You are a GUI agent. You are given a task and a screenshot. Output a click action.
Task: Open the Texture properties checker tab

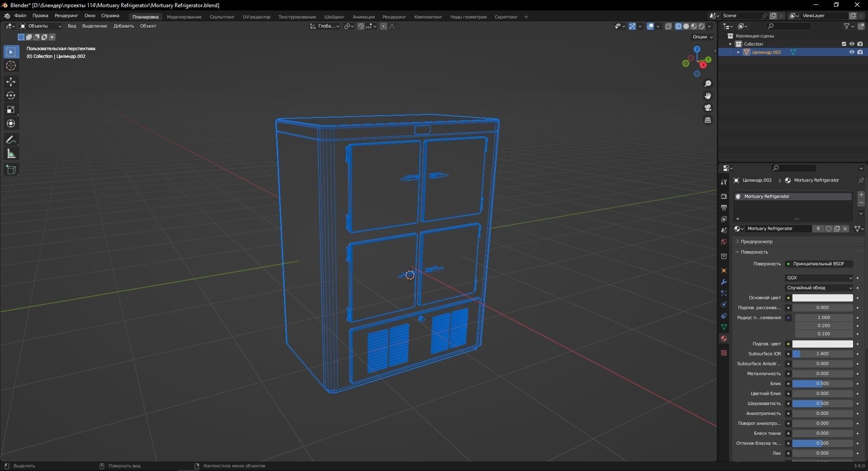pos(724,353)
